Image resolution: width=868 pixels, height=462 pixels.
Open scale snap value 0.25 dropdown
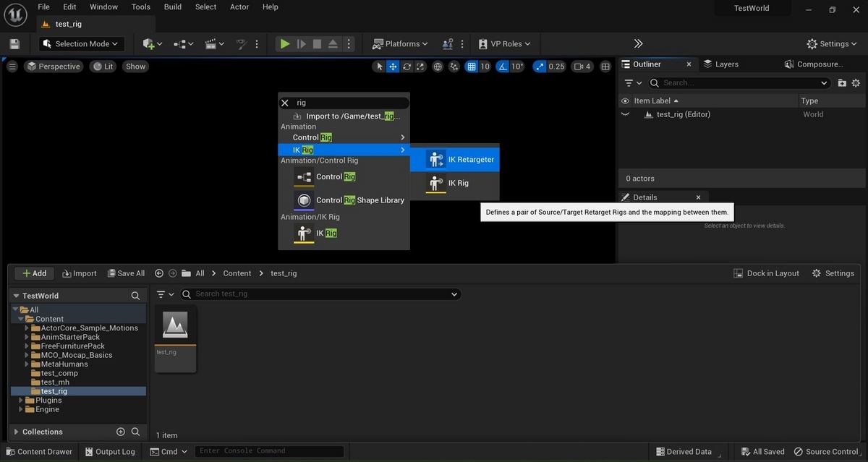556,67
